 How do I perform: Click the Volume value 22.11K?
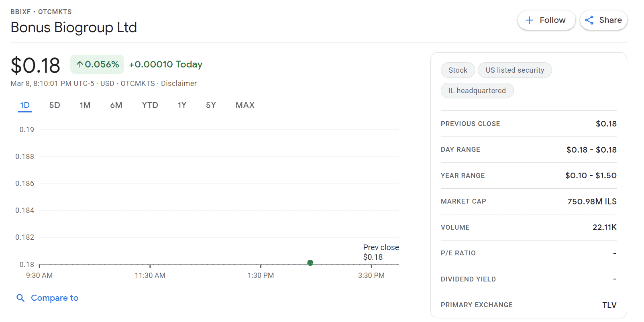pos(605,227)
